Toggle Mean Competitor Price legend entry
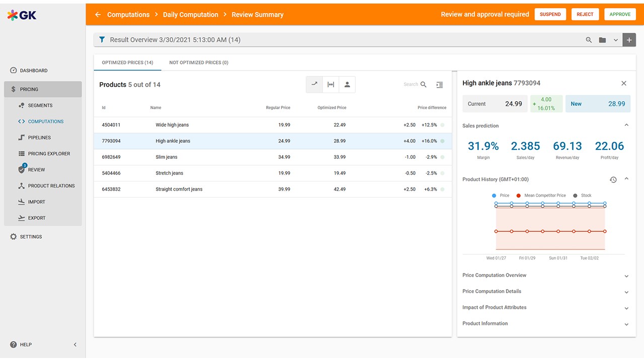 tap(541, 196)
